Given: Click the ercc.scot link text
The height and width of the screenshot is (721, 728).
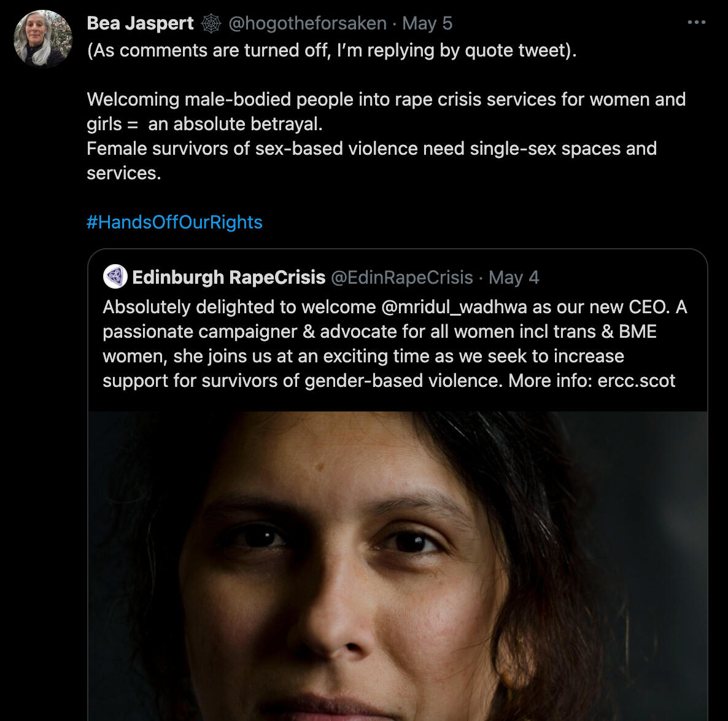Looking at the screenshot, I should 636,381.
